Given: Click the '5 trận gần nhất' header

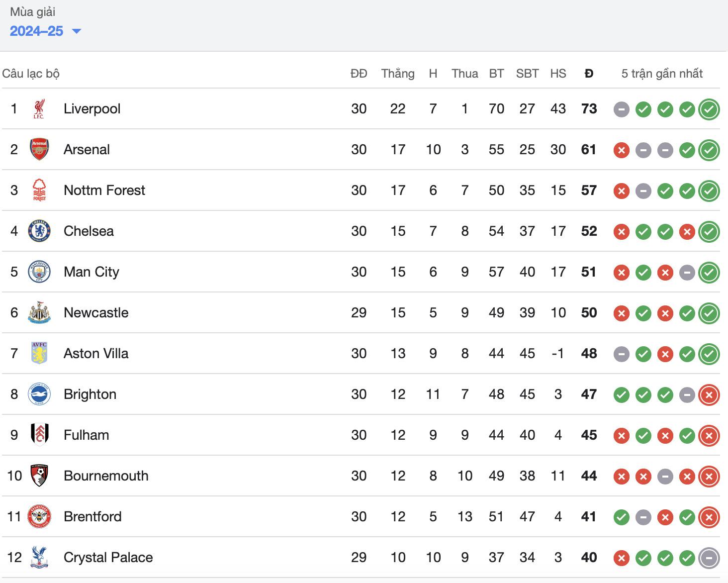Looking at the screenshot, I should click(x=662, y=74).
